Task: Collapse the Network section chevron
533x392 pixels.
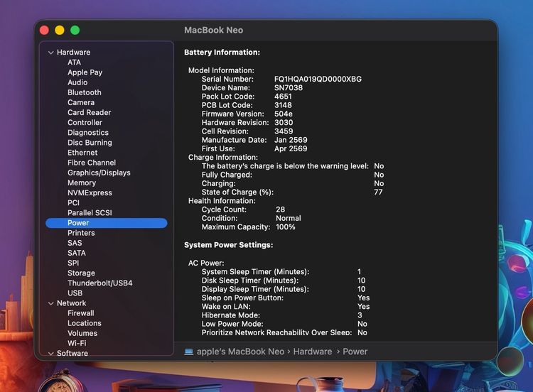Action: (x=51, y=303)
